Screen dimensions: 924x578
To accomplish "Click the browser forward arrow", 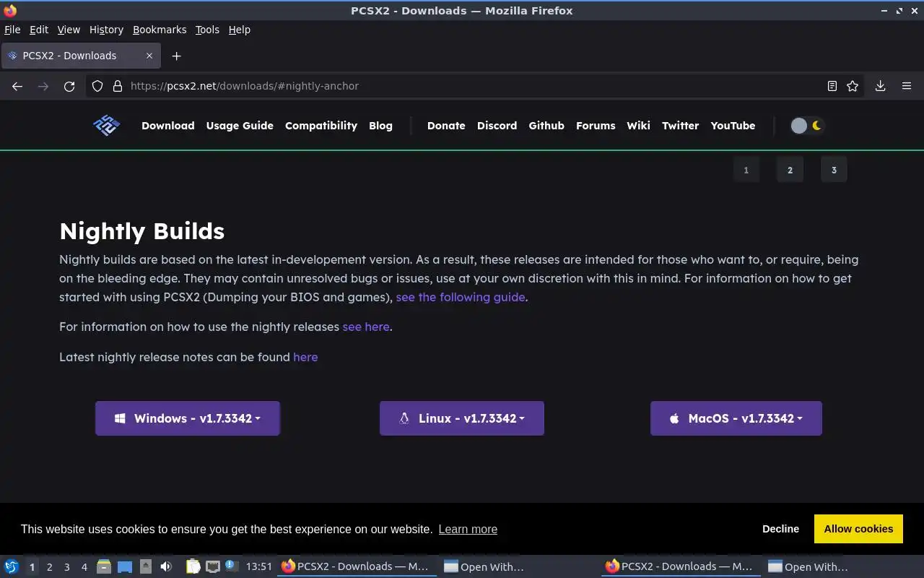I will pos(43,86).
